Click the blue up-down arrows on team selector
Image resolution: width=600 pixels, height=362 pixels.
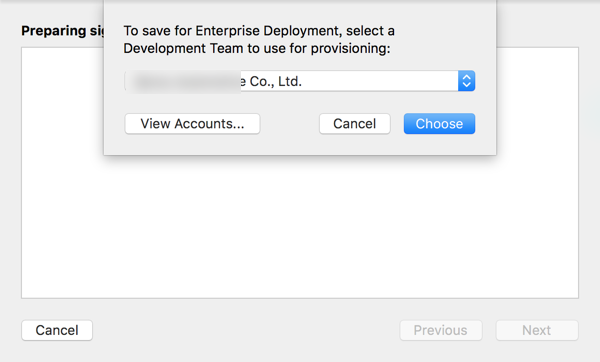(466, 81)
